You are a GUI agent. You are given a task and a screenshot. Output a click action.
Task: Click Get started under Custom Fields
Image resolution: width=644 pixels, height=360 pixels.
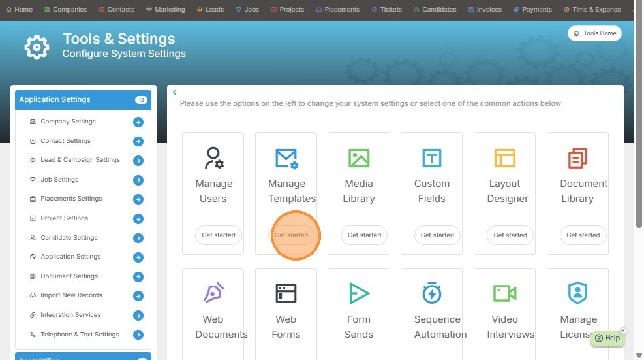pos(437,235)
